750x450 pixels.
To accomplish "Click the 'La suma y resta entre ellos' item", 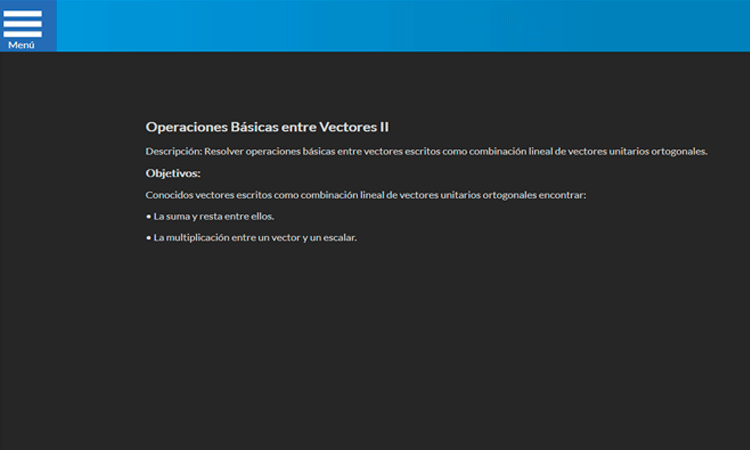I will click(x=213, y=216).
